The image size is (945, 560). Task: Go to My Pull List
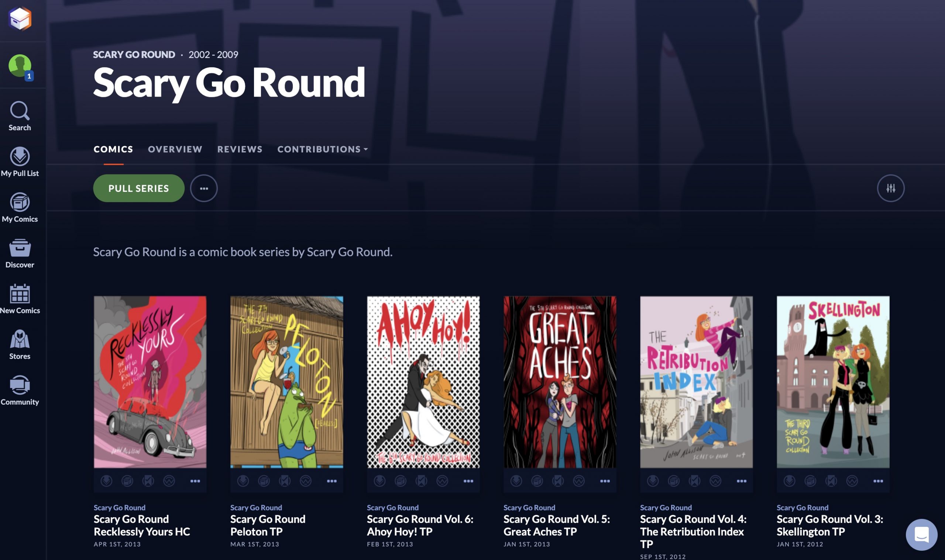click(x=20, y=162)
